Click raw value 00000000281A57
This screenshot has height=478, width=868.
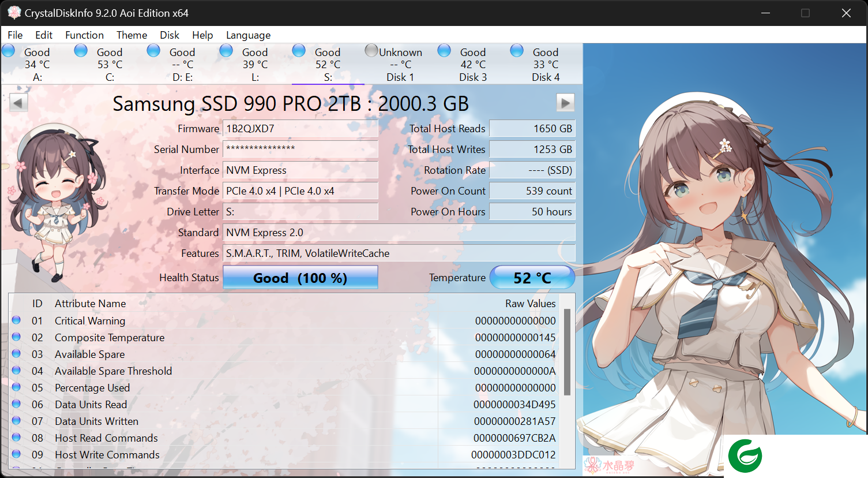514,421
